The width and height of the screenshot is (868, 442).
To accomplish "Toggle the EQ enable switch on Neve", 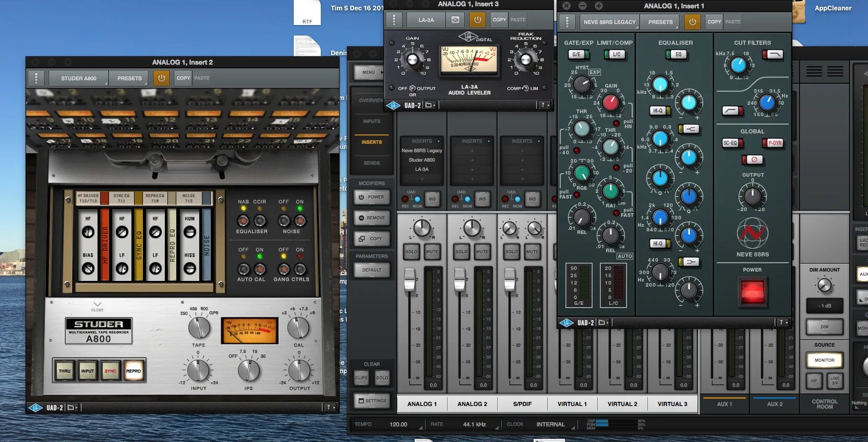I will pos(676,54).
